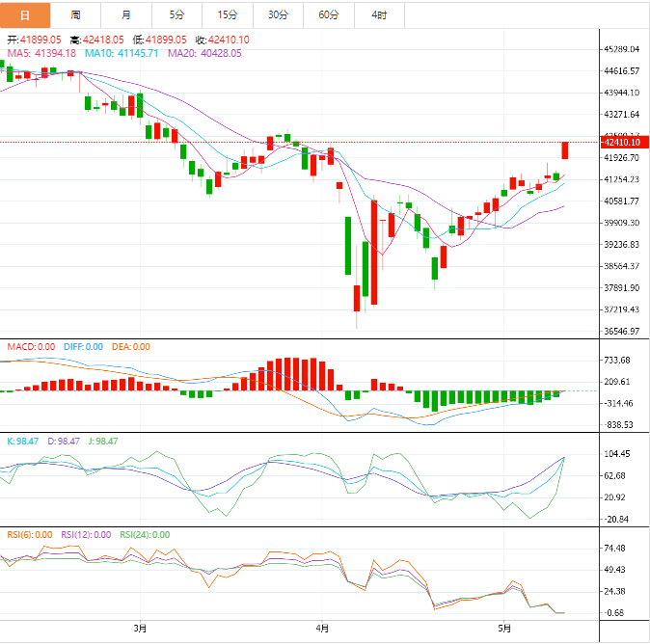The image size is (650, 644).
Task: Click the 4月 date marker on axis
Action: coord(322,629)
